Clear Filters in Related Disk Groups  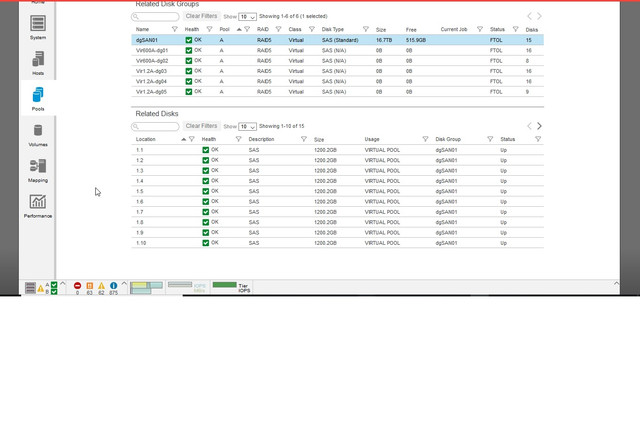point(201,16)
